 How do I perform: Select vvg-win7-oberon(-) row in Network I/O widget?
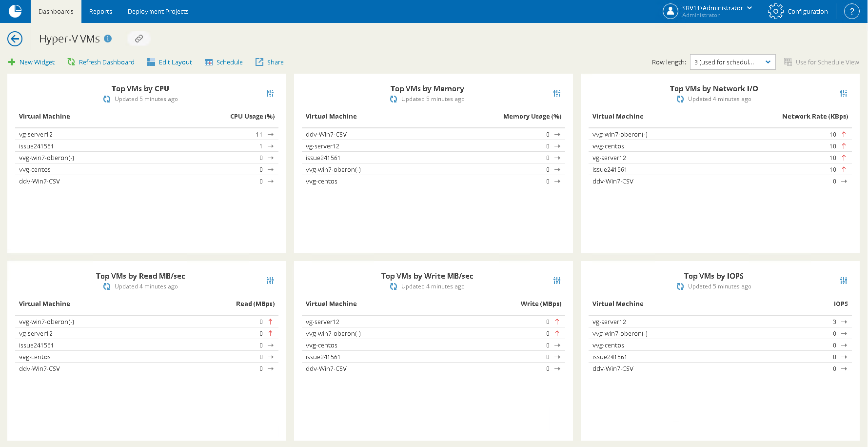720,134
